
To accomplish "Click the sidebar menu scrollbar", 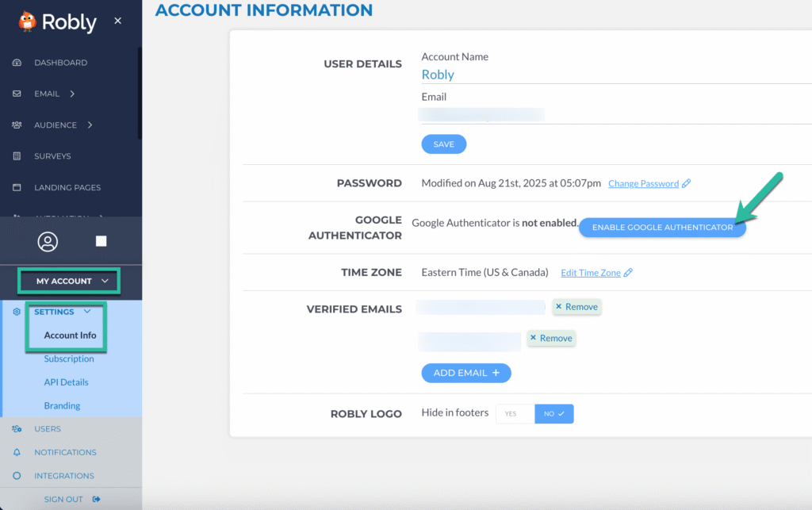I will point(140,94).
